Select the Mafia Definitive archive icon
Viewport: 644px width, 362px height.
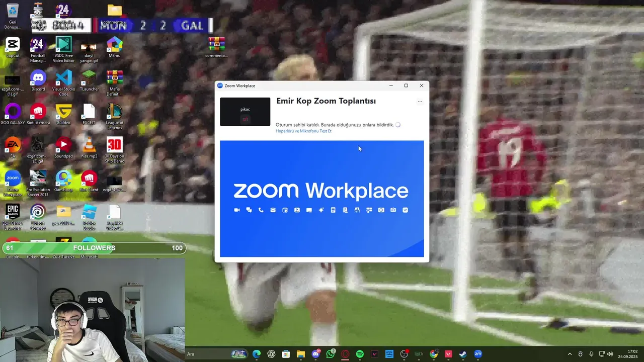pyautogui.click(x=114, y=83)
